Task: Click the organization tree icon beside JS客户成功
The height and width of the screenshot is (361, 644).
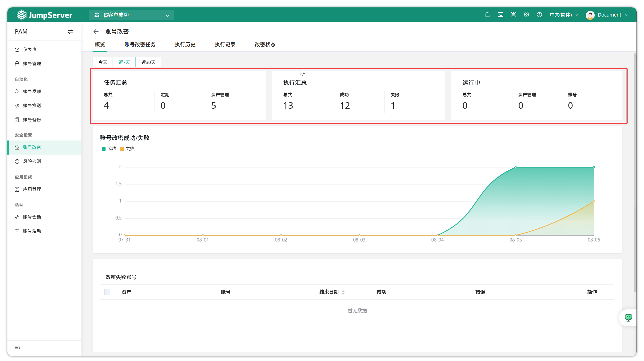Action: [97, 15]
